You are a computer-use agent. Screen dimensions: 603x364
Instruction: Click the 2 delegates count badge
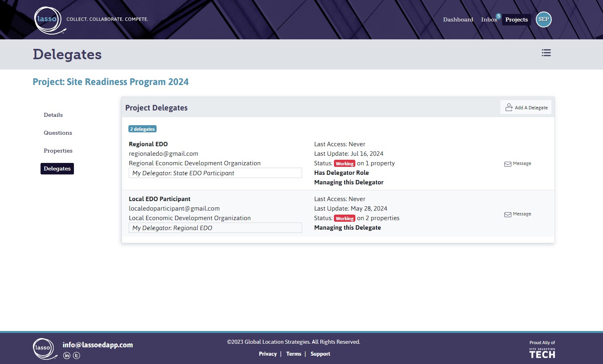pos(142,129)
